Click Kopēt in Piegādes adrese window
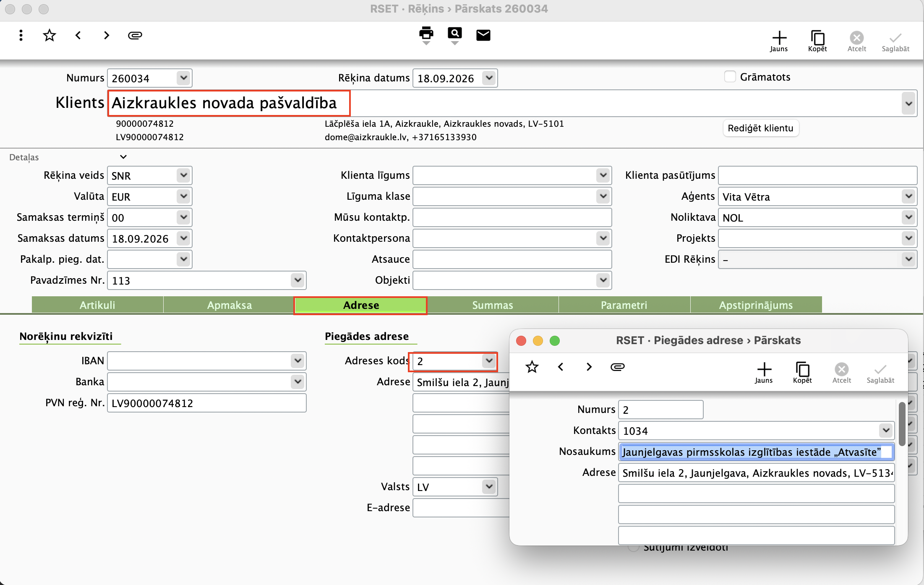 pyautogui.click(x=802, y=373)
